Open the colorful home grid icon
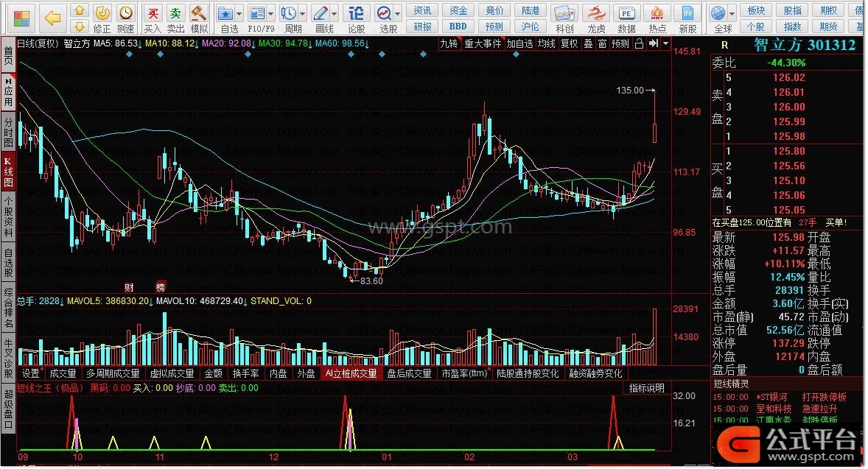The image size is (868, 469). [21, 18]
